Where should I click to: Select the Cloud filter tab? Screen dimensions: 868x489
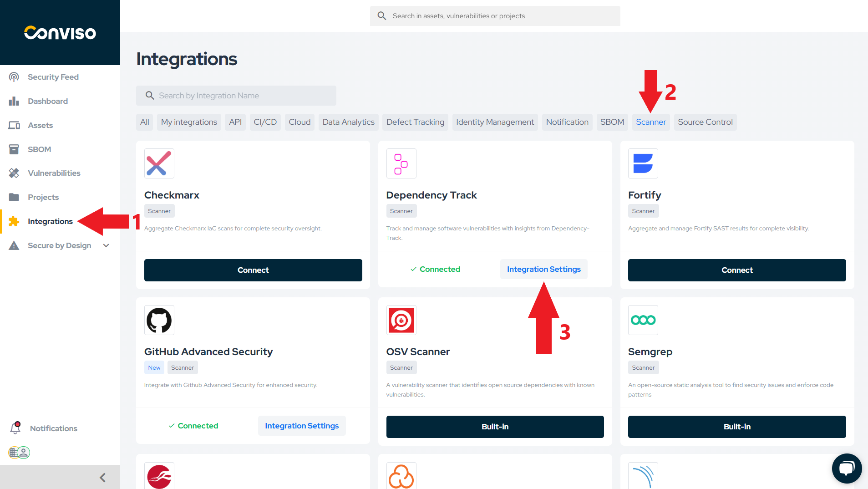pos(299,122)
